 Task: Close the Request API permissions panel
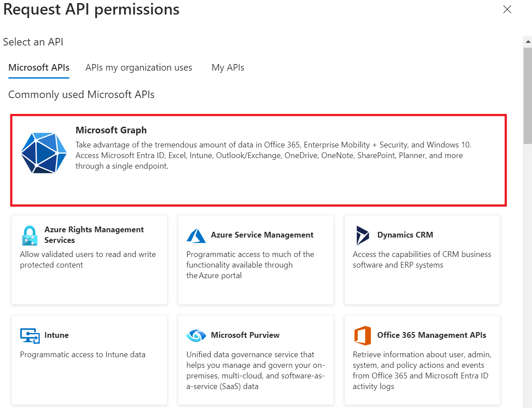point(507,9)
